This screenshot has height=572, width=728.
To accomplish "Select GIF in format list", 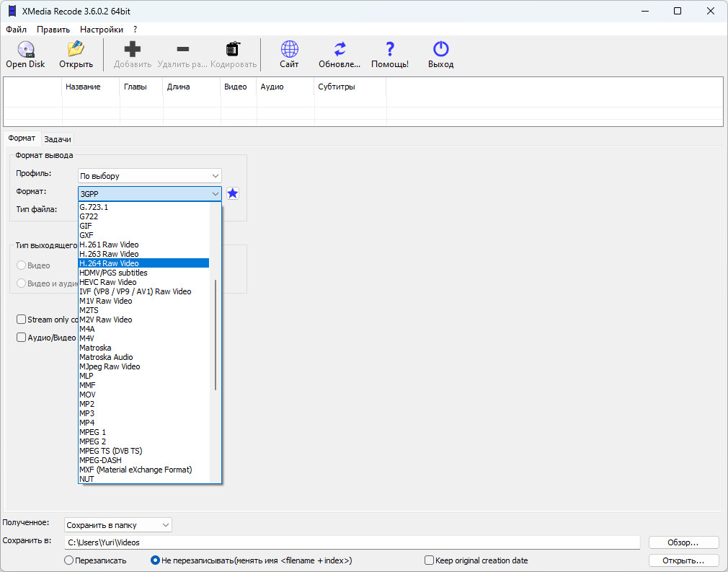I will coord(144,225).
